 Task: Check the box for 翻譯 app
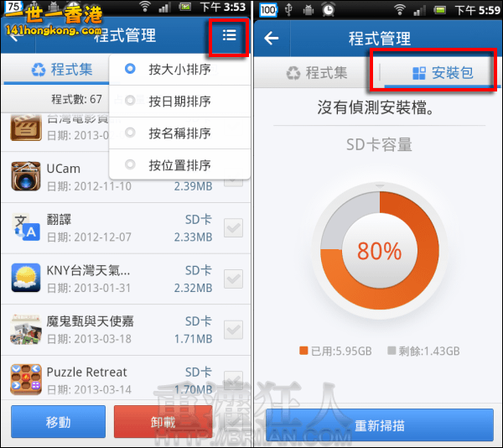click(x=233, y=228)
